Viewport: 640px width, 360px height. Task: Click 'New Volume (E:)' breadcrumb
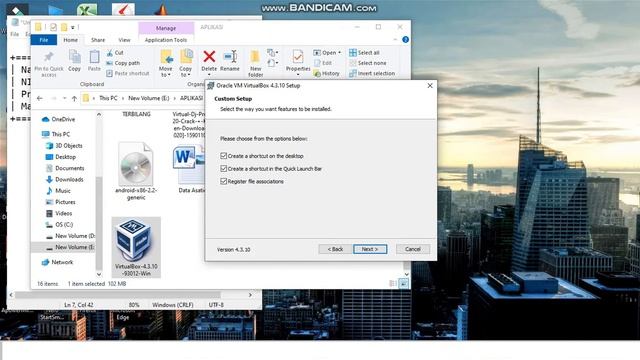(x=149, y=98)
